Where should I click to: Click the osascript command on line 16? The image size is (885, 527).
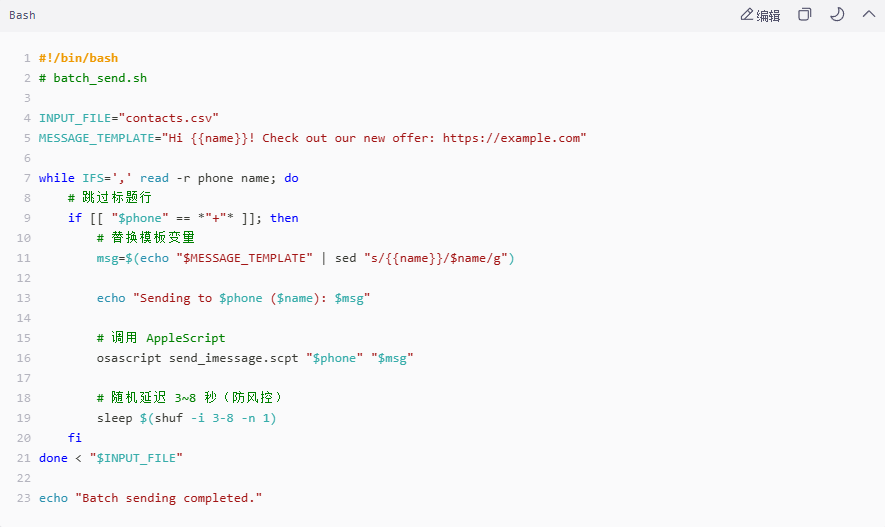[x=129, y=358]
